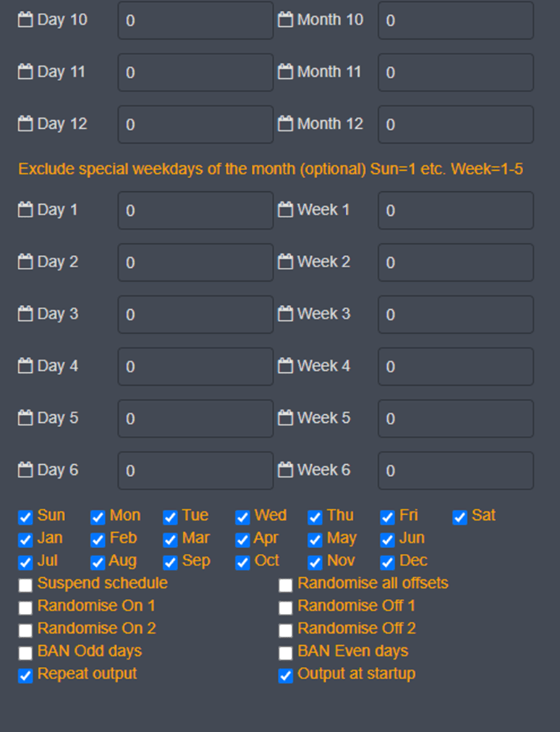Click the calendar icon next to Week 3
The image size is (560, 732).
pyautogui.click(x=286, y=314)
